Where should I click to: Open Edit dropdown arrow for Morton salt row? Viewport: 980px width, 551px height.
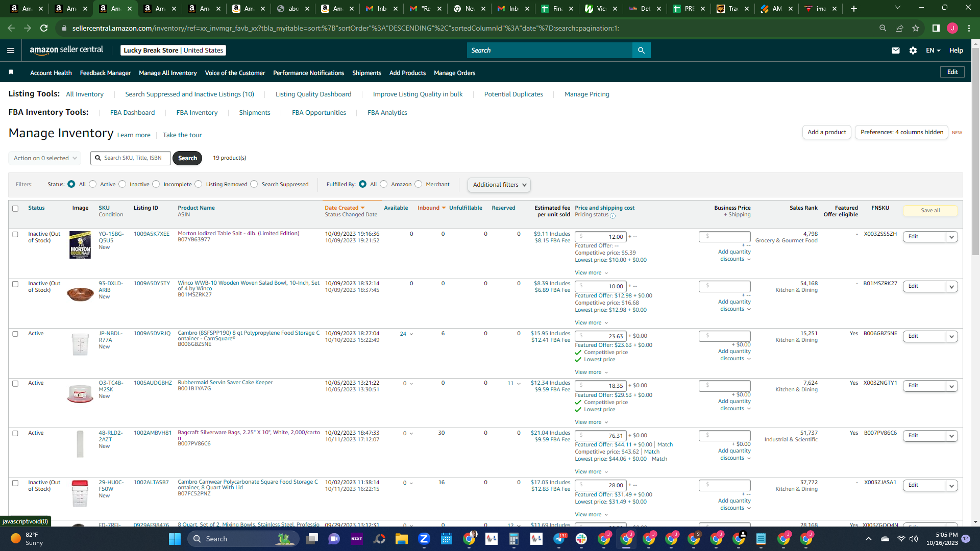[x=952, y=237]
